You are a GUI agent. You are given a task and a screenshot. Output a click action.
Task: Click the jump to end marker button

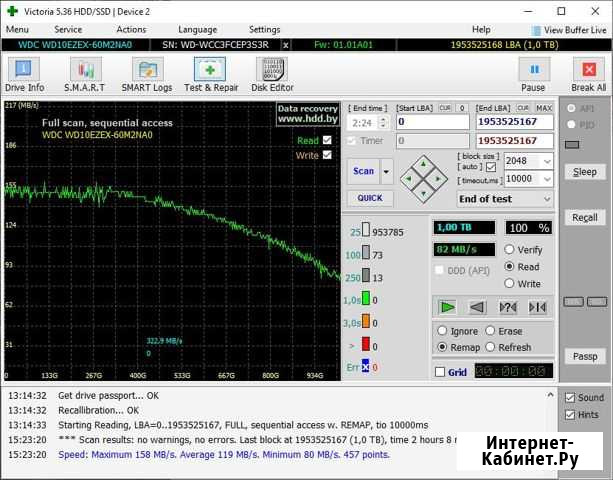point(538,308)
